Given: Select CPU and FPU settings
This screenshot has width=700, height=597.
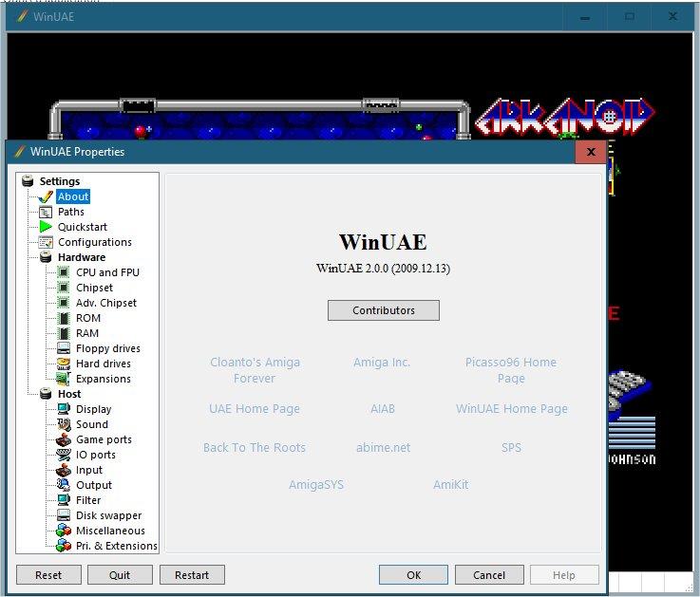Looking at the screenshot, I should pos(107,272).
